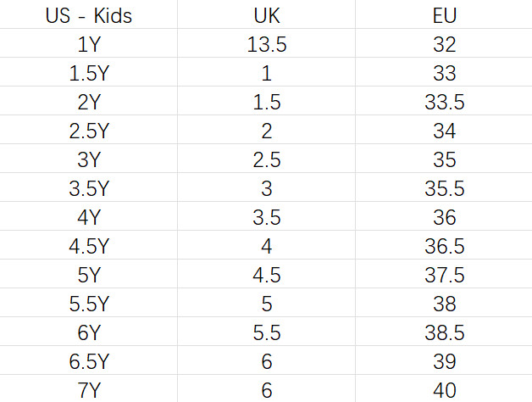Select the 1Y size cell
This screenshot has width=532, height=402.
click(x=89, y=44)
